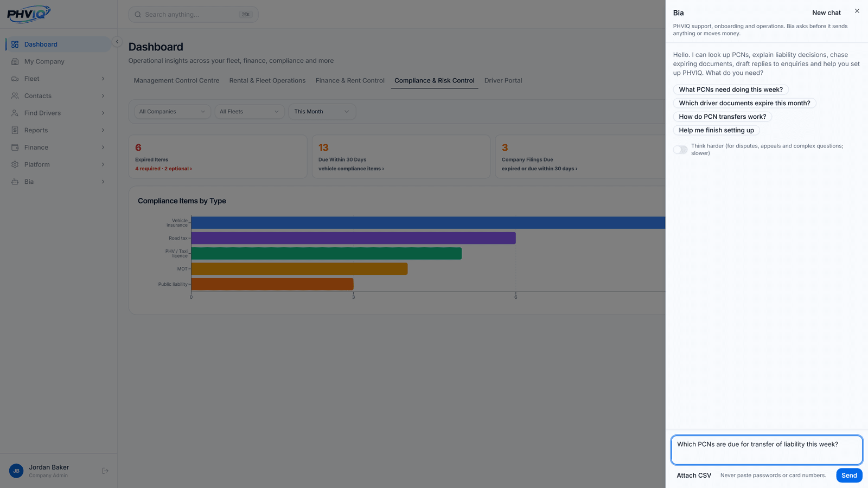This screenshot has height=488, width=868.
Task: Expand the Fleet submenu chevron
Action: pyautogui.click(x=103, y=79)
